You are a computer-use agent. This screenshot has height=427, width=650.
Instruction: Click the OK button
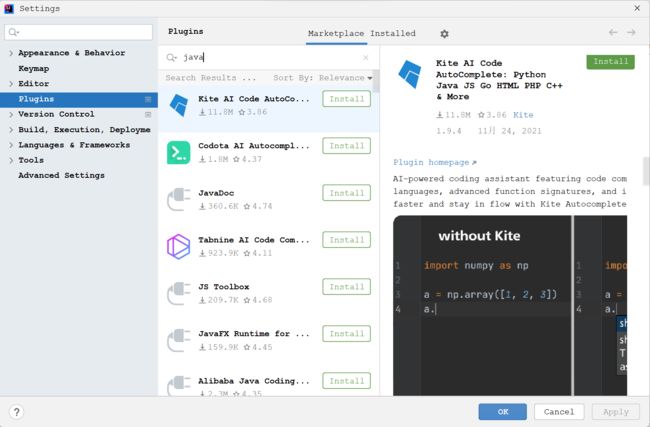point(502,412)
